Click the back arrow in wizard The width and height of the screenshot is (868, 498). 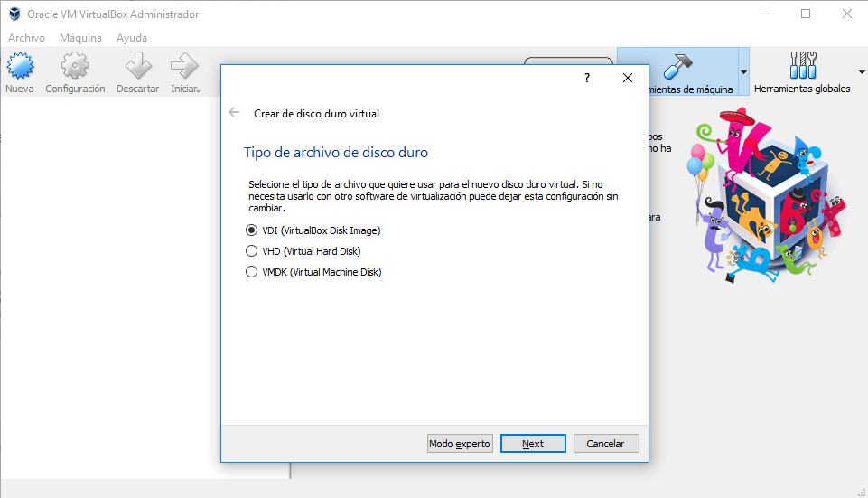(x=235, y=113)
